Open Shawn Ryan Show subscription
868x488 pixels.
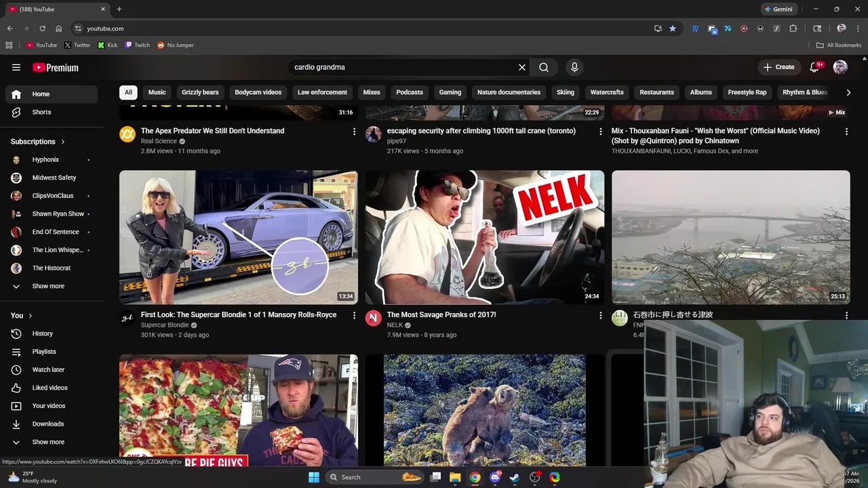[52, 213]
